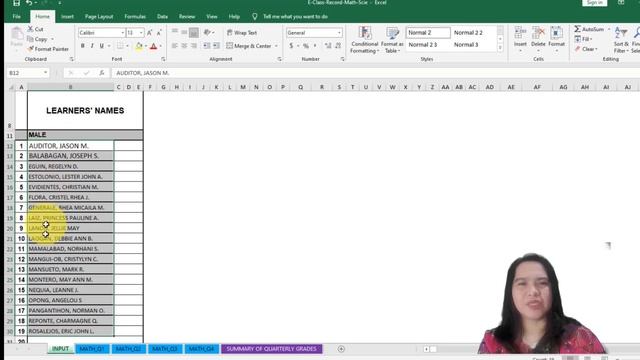This screenshot has width=640, height=360.
Task: Switch to the Review tab
Action: (187, 17)
